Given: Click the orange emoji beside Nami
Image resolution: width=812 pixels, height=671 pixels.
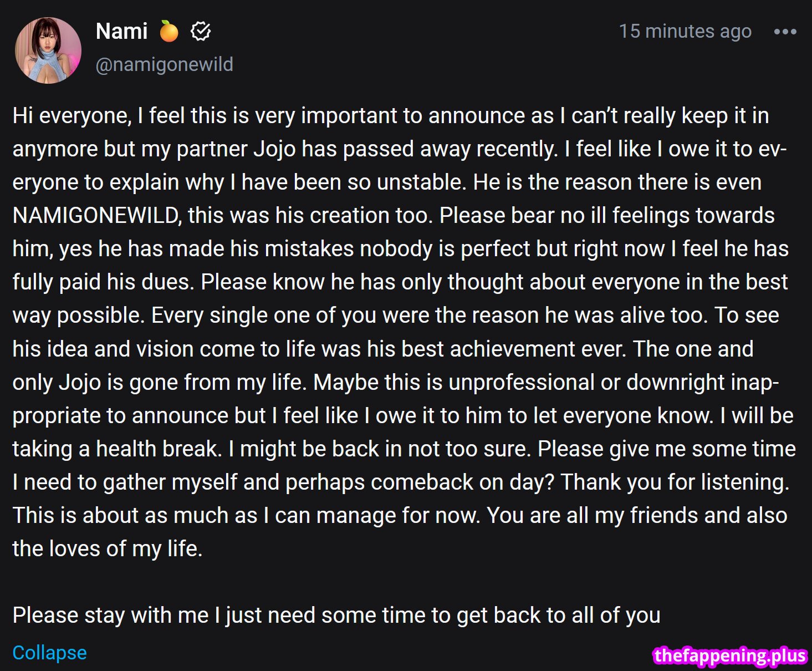Looking at the screenshot, I should (x=169, y=32).
